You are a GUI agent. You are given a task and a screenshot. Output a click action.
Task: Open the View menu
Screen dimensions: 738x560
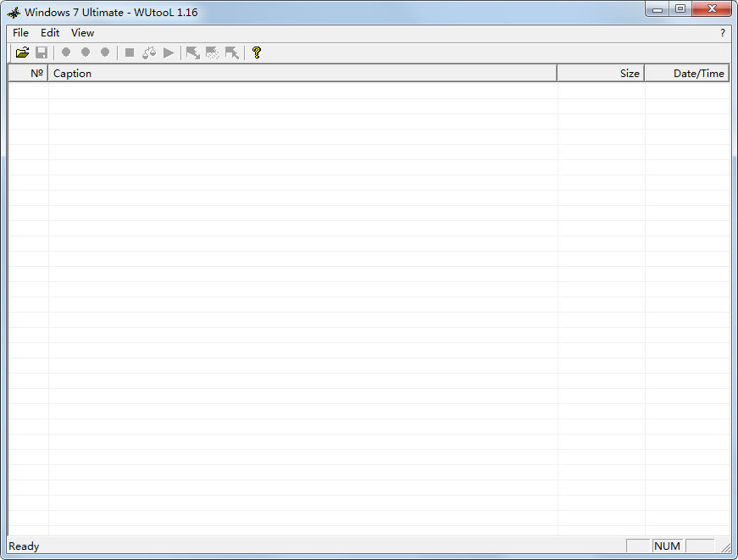(82, 33)
